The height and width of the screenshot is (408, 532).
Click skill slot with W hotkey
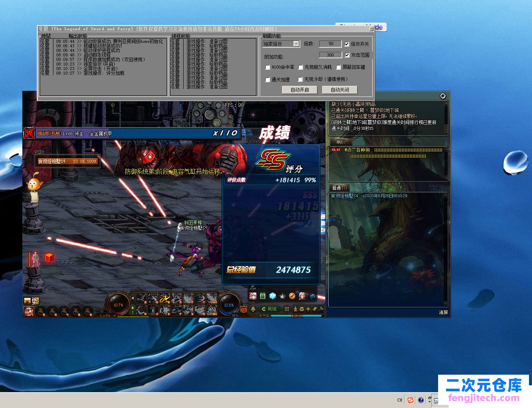pos(153,298)
